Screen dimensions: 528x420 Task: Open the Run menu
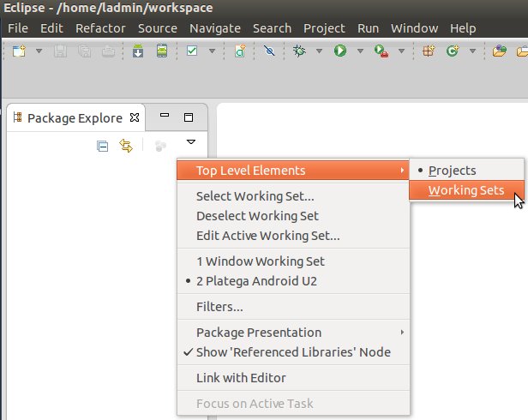point(368,28)
